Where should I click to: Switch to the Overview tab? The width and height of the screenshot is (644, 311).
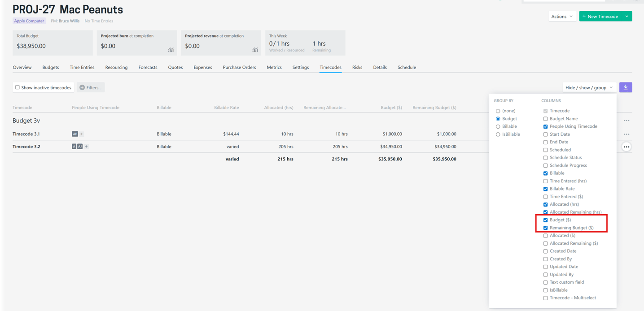(22, 67)
